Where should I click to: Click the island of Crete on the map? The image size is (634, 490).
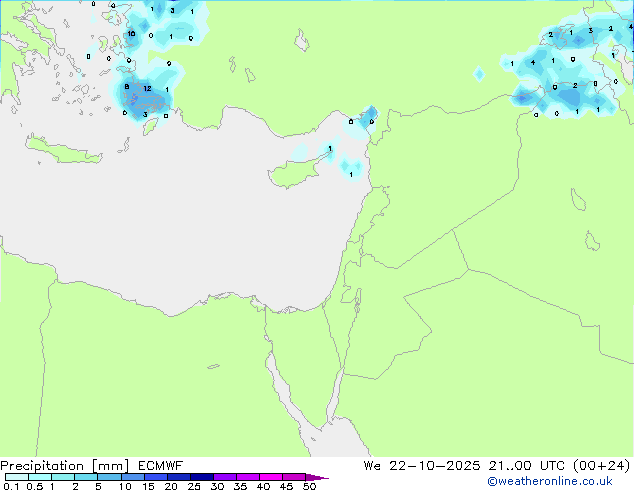63,150
